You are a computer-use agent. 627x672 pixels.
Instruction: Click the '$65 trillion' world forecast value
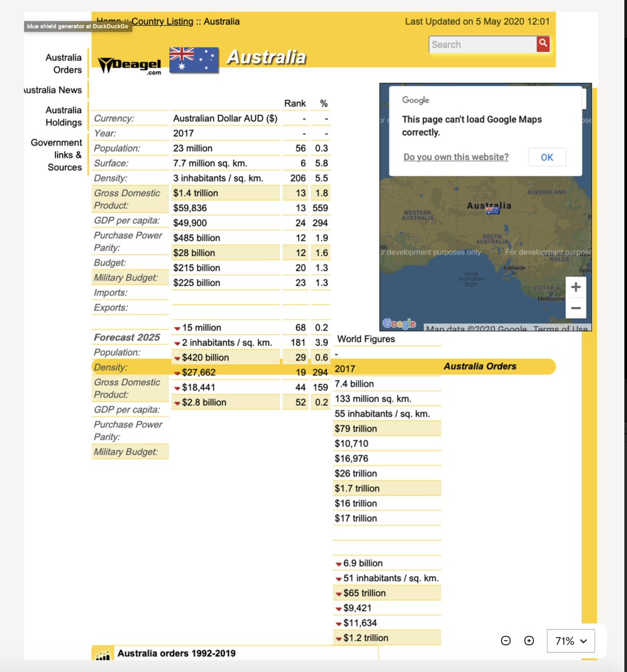pos(364,594)
